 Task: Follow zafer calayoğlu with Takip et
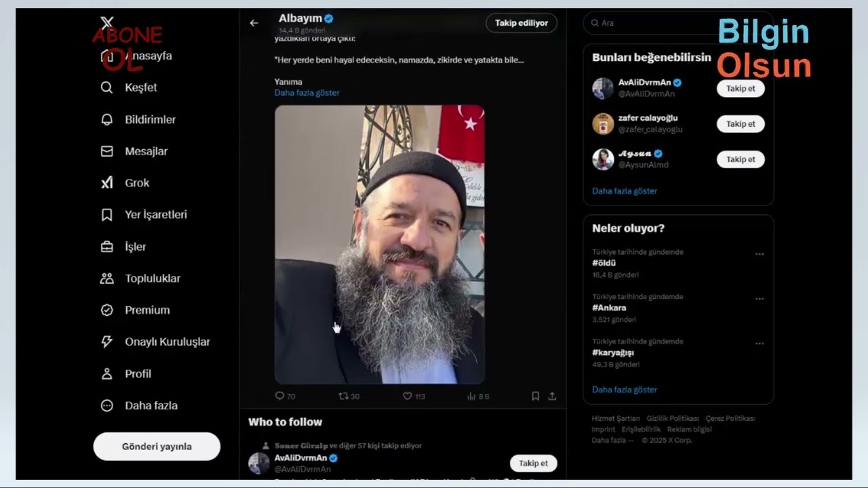click(x=740, y=124)
